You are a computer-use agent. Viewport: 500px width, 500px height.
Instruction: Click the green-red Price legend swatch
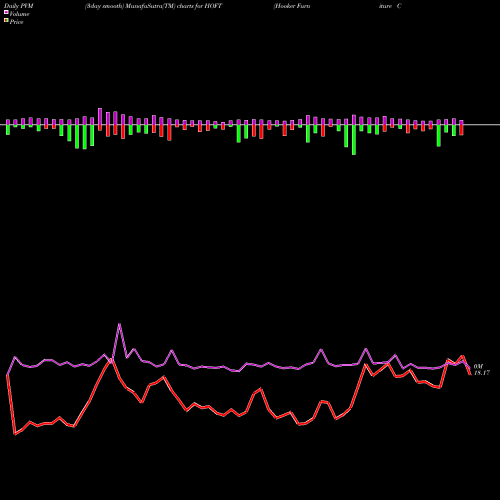click(6, 21)
